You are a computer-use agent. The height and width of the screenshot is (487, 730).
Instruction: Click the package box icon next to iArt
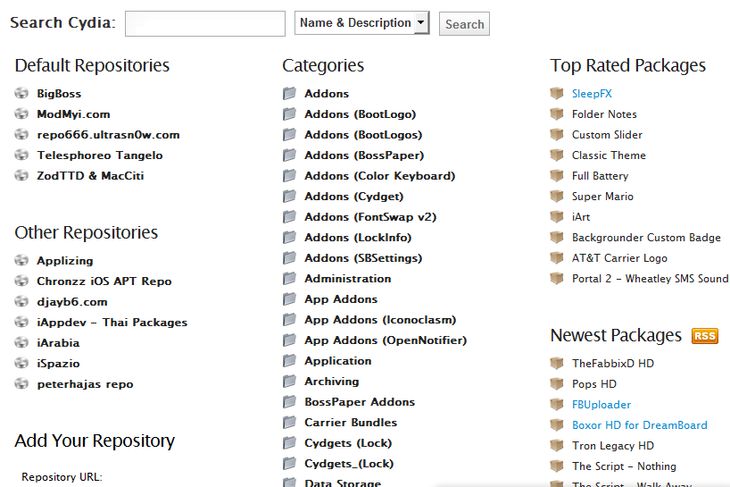557,216
